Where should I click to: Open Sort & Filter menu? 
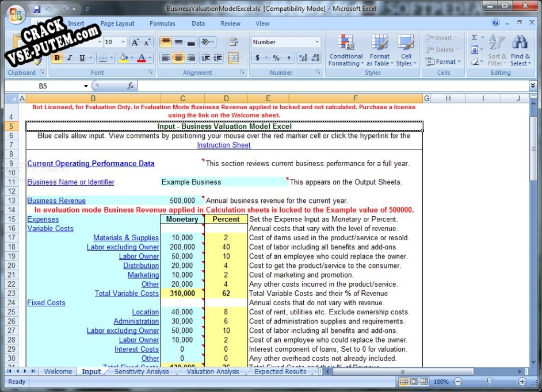tap(497, 51)
